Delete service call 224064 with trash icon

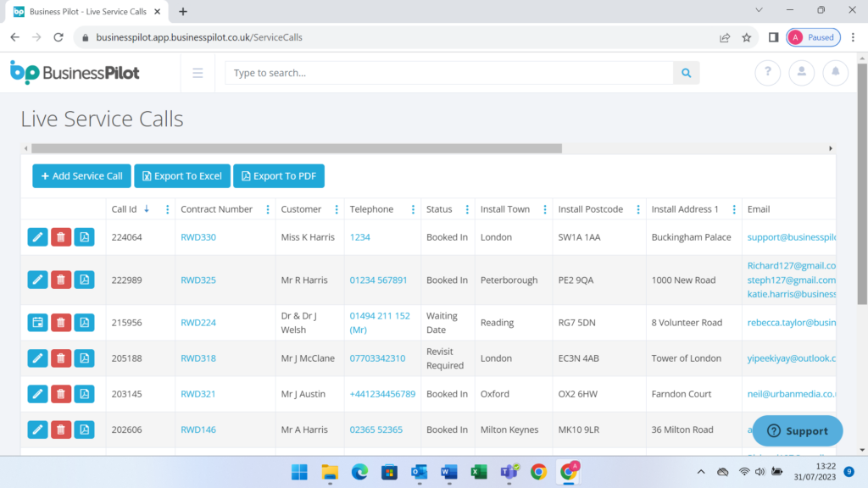pyautogui.click(x=61, y=237)
